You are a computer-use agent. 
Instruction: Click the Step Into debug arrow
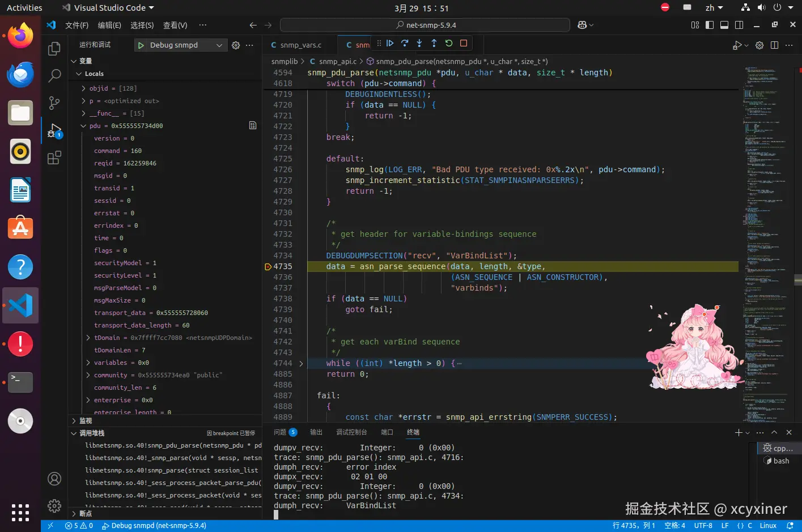419,43
